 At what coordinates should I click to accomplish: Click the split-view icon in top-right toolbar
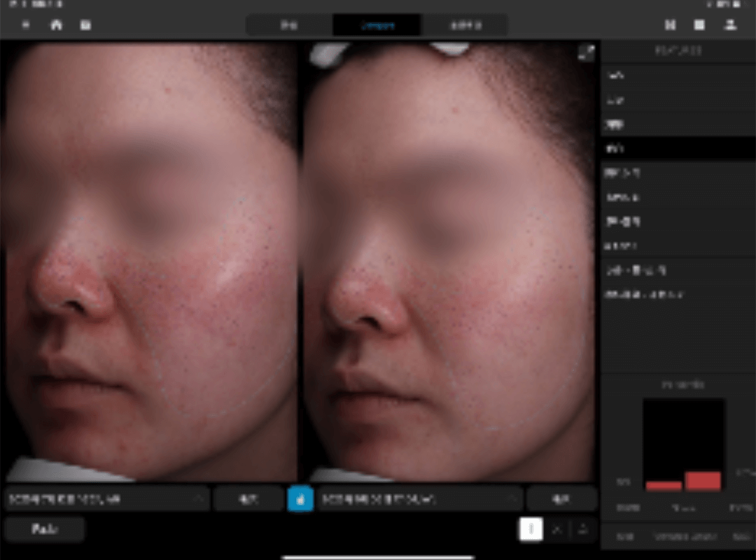pos(670,24)
